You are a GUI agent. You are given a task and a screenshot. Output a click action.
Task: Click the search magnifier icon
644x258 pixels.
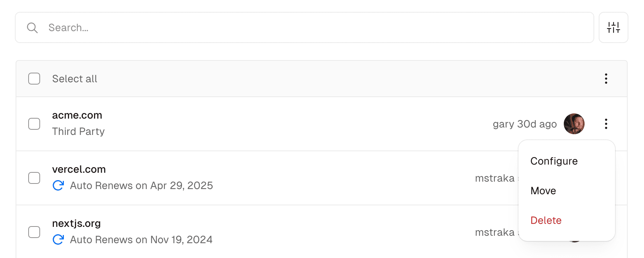pos(32,27)
